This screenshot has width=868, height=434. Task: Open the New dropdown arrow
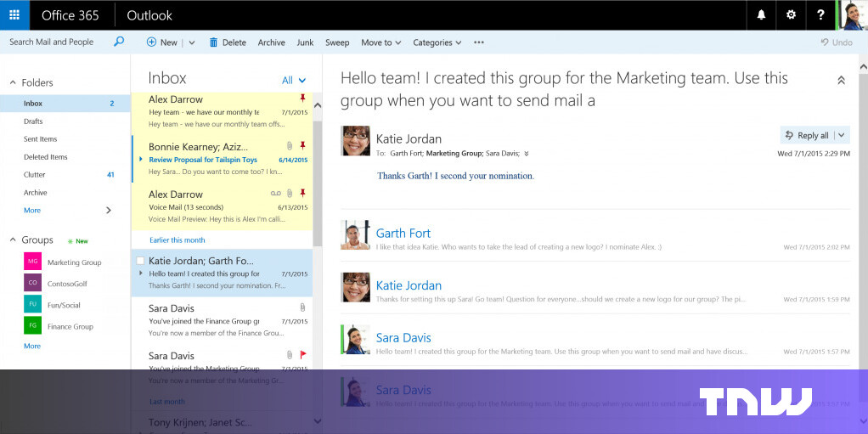[192, 42]
